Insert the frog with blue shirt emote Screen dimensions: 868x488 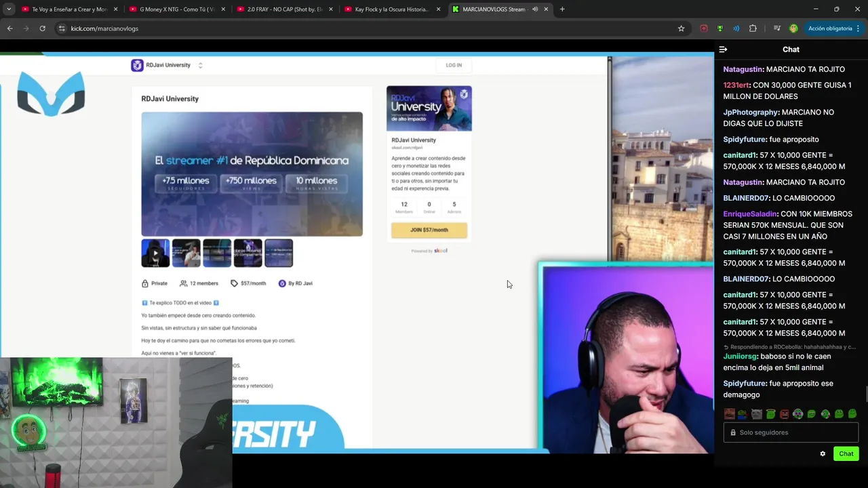[743, 413]
